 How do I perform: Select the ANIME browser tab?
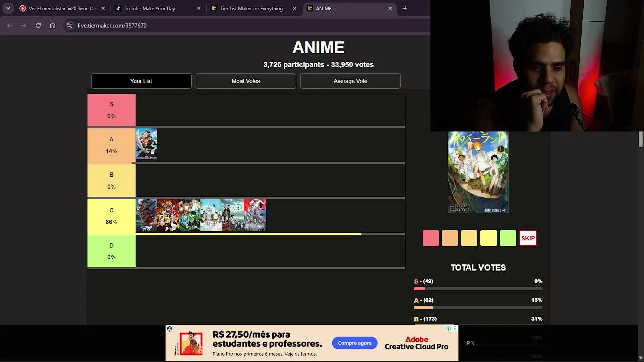[x=349, y=8]
